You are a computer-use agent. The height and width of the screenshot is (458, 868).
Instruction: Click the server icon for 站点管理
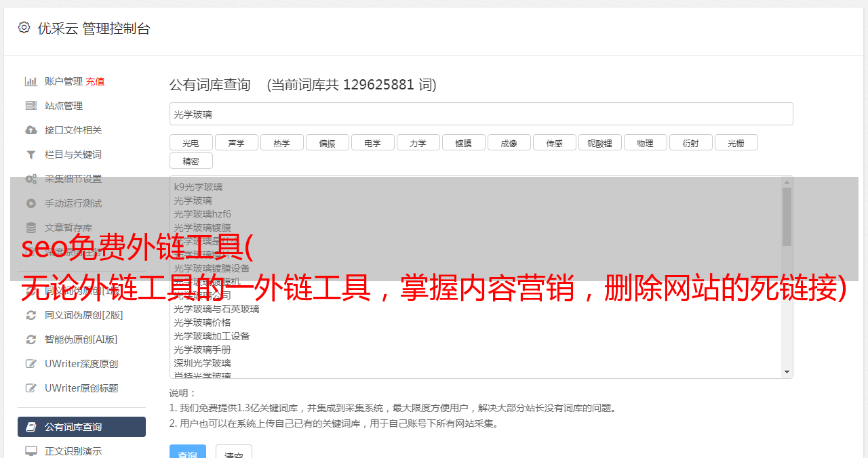(x=31, y=106)
